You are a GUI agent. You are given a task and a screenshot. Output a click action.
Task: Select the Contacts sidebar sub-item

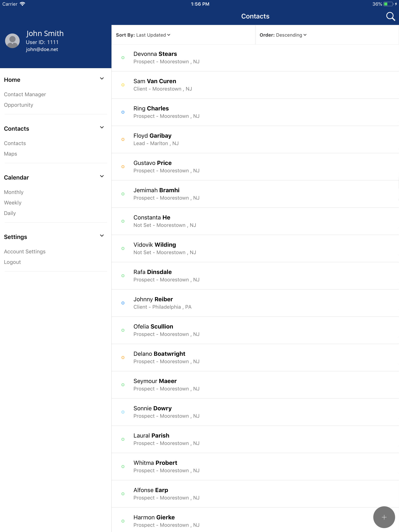pyautogui.click(x=15, y=143)
